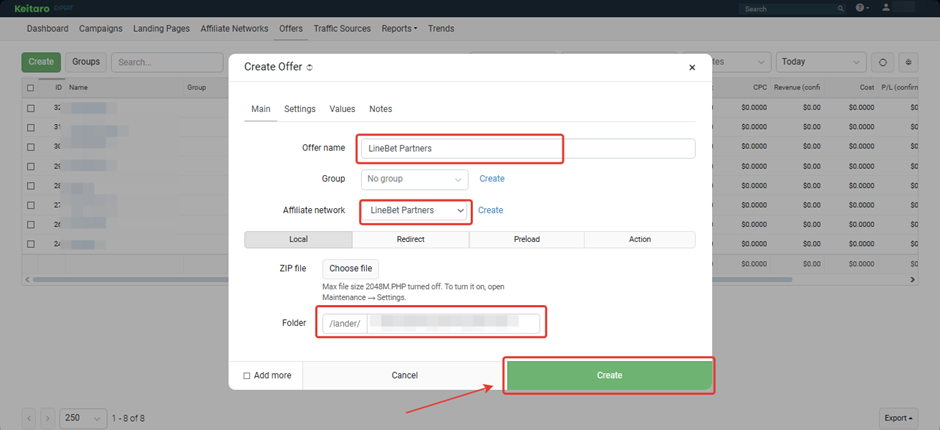This screenshot has height=430, width=940.
Task: Check the checkbox for offer ID 28
Action: 31,185
